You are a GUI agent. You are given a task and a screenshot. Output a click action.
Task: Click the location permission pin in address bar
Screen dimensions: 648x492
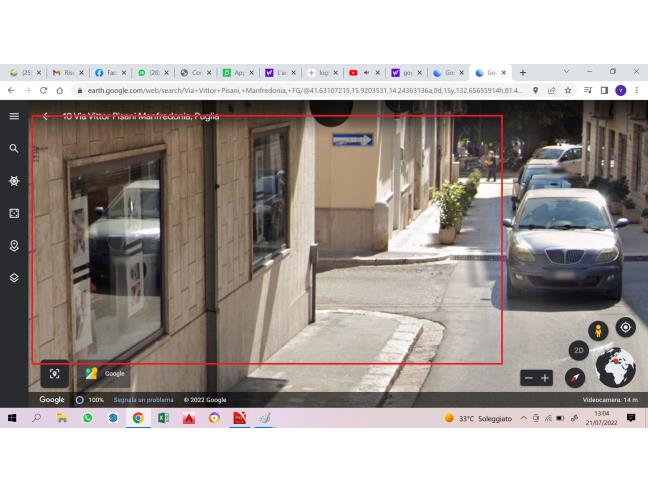pos(535,90)
